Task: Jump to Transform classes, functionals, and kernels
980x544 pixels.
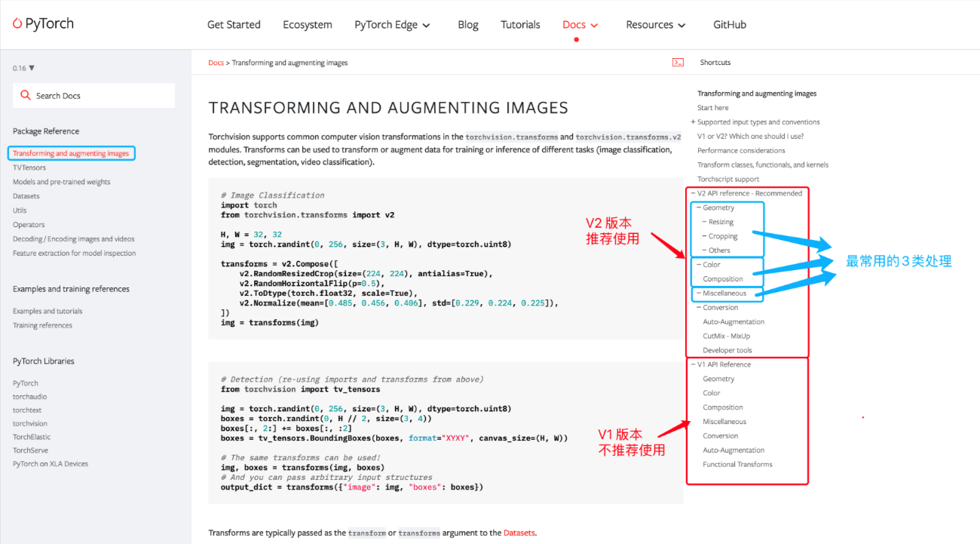Action: coord(763,165)
